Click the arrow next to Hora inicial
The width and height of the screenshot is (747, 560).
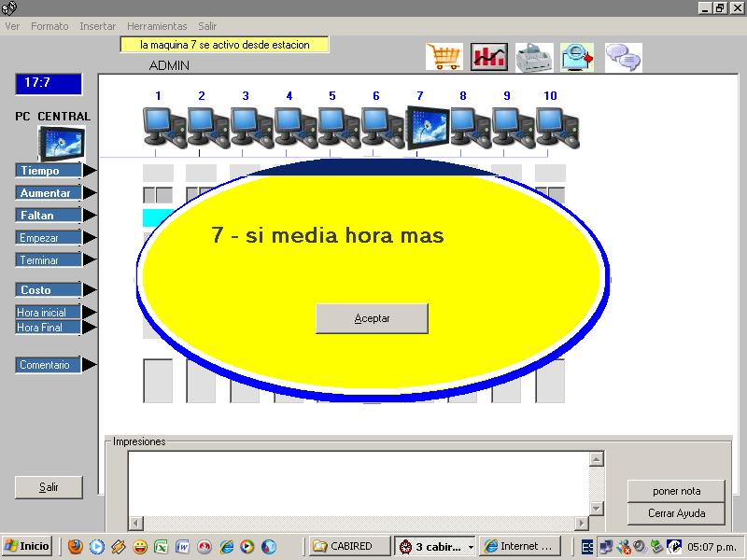pyautogui.click(x=90, y=313)
